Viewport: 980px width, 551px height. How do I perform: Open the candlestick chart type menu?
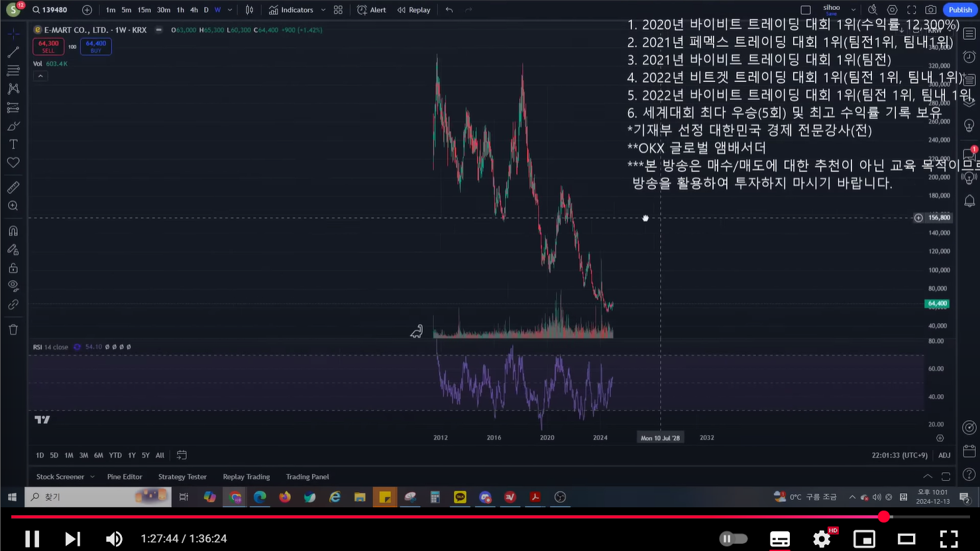coord(249,10)
